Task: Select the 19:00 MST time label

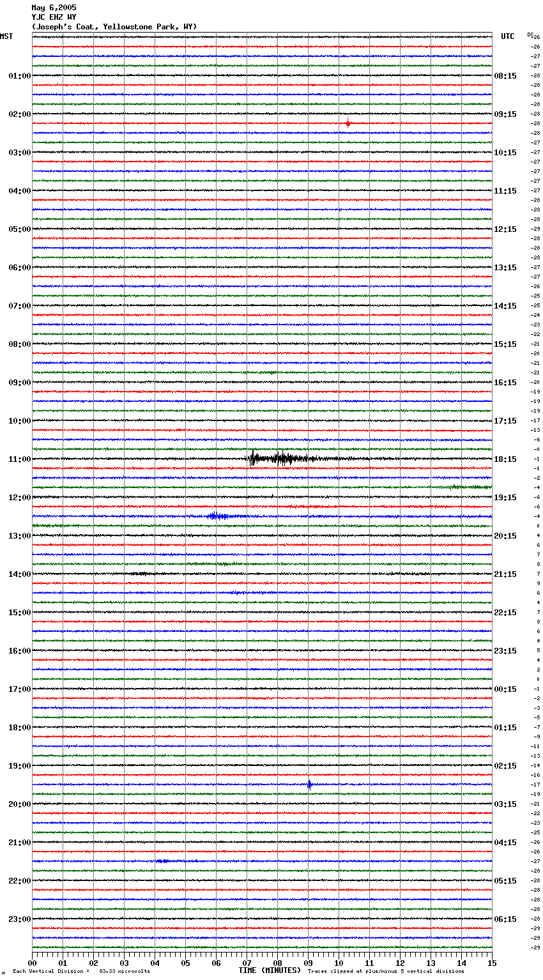Action: click(20, 766)
